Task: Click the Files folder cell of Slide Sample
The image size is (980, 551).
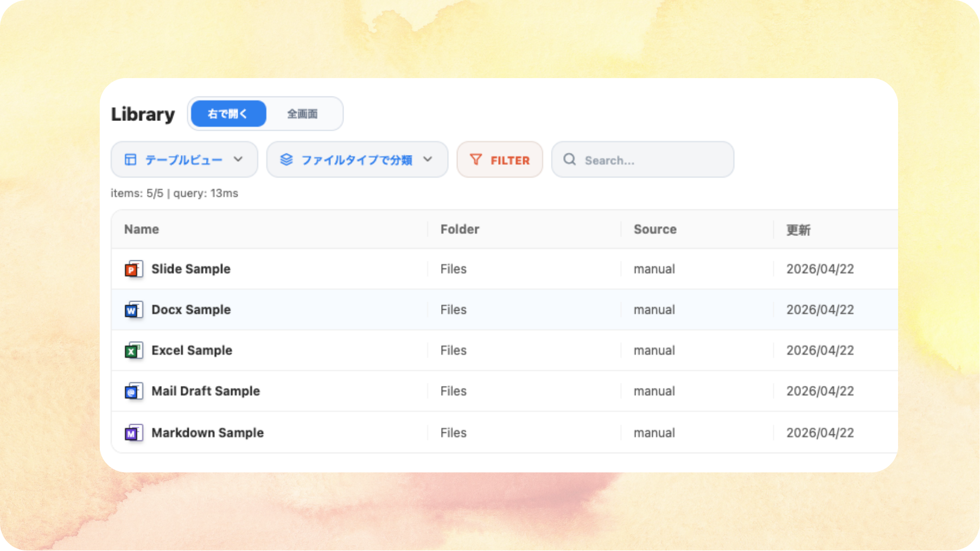Action: pos(454,269)
